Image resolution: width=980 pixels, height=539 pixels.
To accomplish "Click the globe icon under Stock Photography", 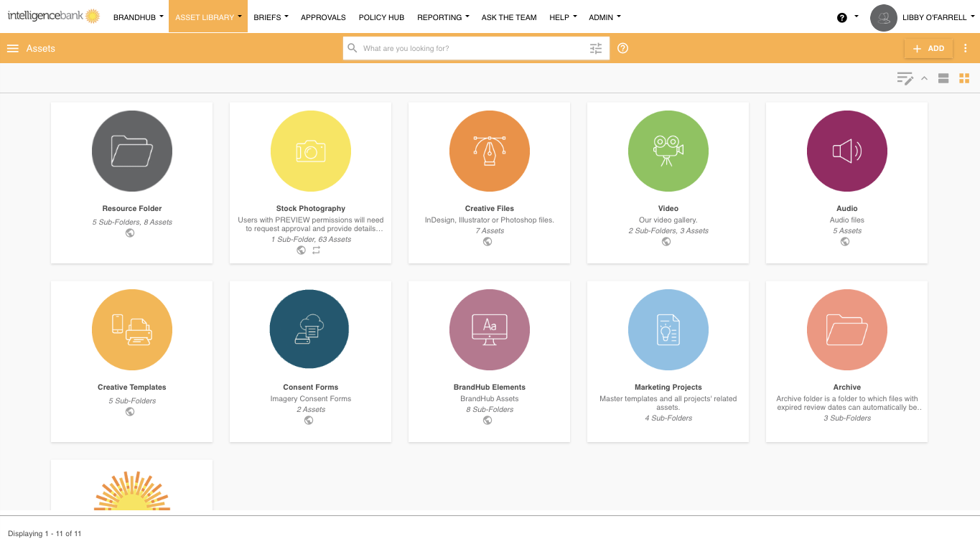I will [302, 250].
